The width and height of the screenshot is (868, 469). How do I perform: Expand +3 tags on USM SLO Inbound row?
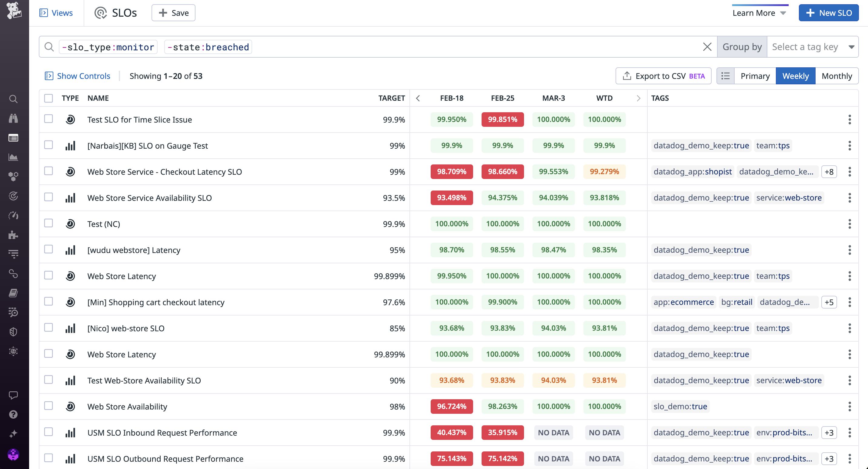pos(829,433)
